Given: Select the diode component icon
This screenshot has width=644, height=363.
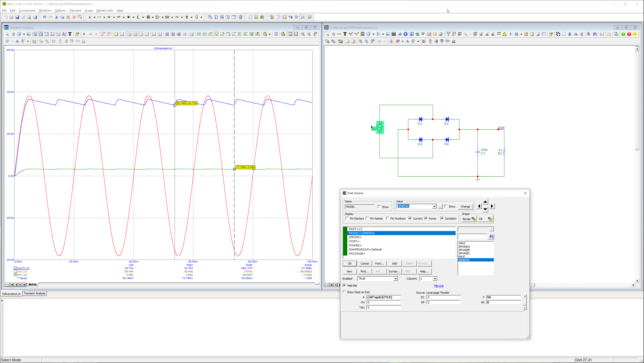Looking at the screenshot, I should [129, 17].
